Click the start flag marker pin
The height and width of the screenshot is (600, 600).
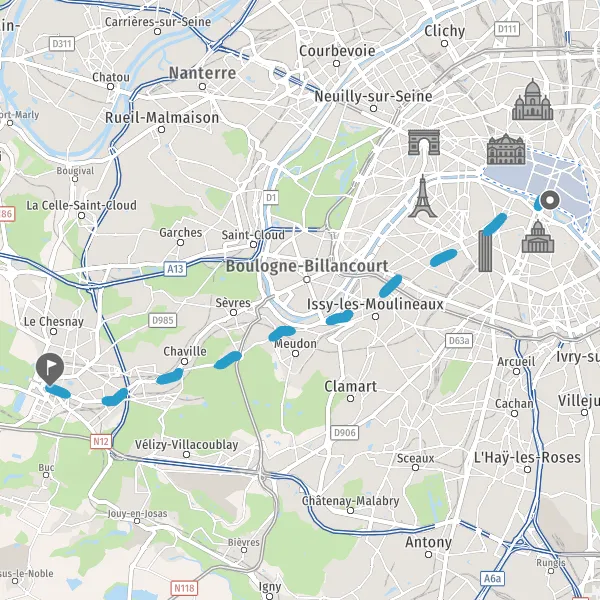pyautogui.click(x=50, y=369)
